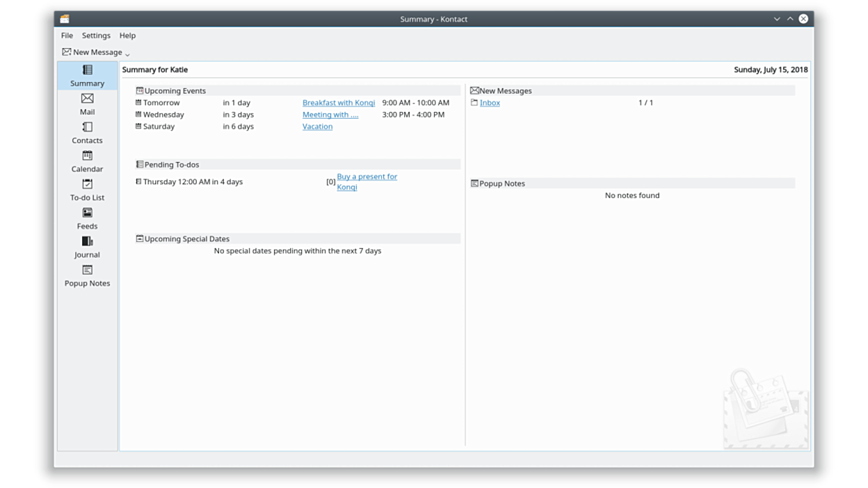Viewport: 868px width, 488px height.
Task: Open the Settings menu
Action: point(96,35)
